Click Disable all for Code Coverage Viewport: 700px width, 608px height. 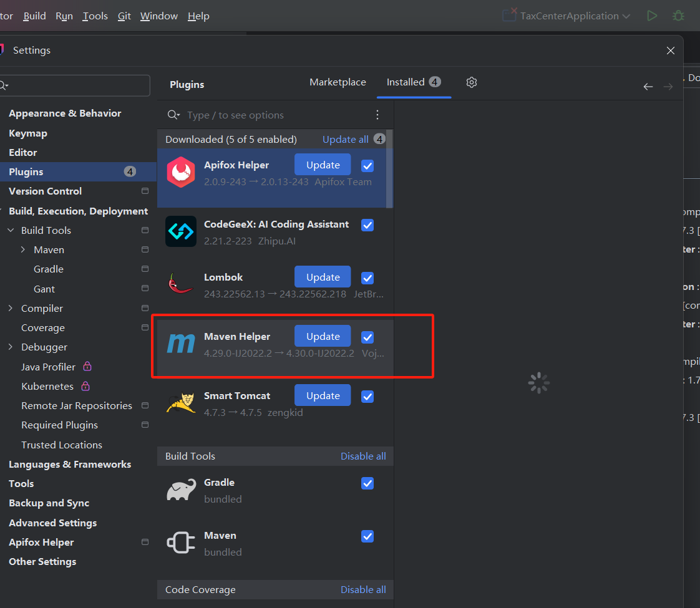point(363,589)
